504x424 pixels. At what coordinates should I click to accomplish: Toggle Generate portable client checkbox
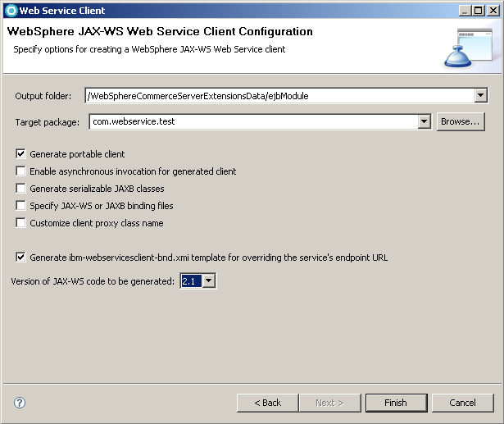click(20, 154)
